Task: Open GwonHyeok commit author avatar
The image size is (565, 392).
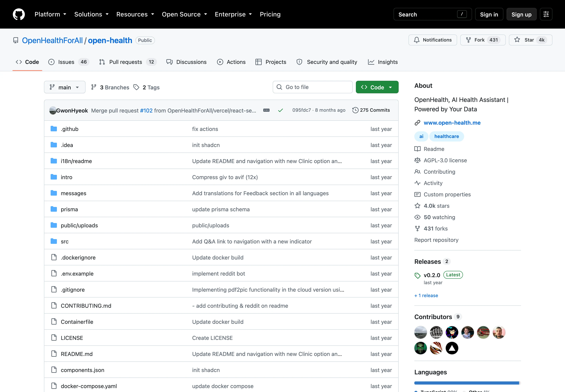Action: 53,111
